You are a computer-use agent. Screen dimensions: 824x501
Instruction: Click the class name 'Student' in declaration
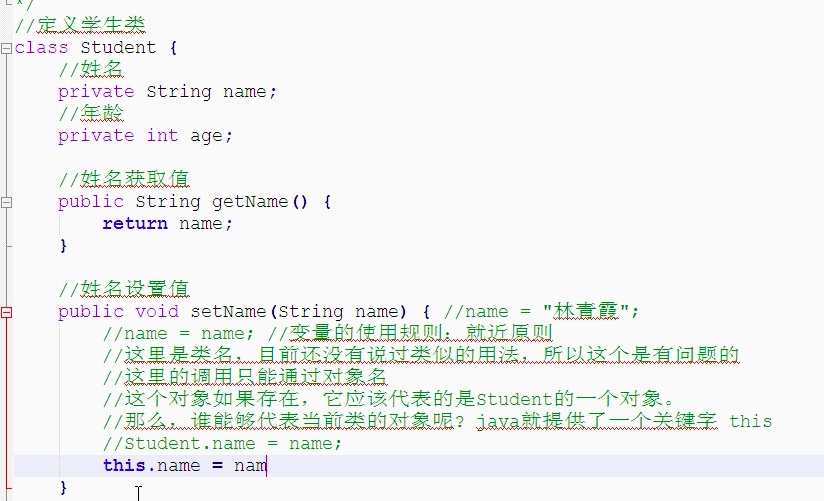pyautogui.click(x=118, y=48)
